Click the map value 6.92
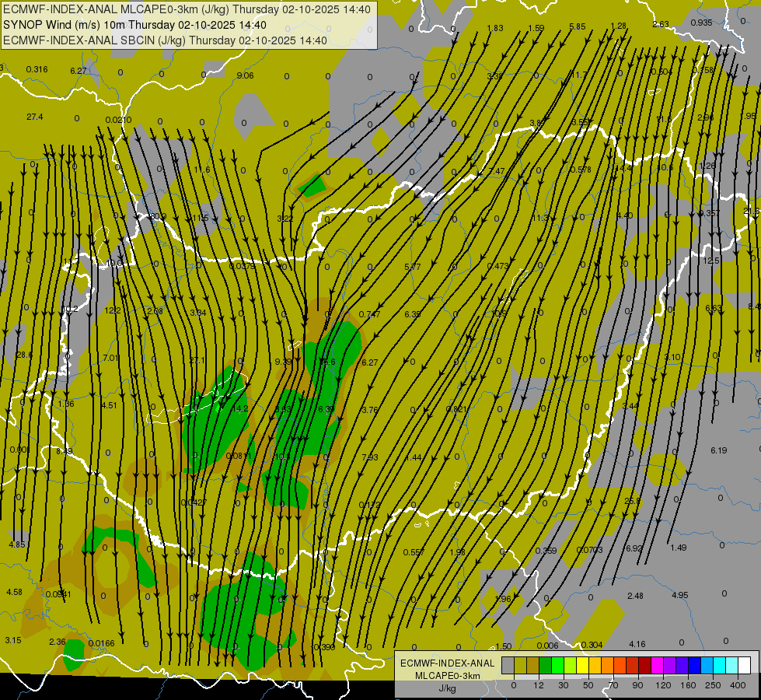This screenshot has height=700, width=761. (x=634, y=548)
